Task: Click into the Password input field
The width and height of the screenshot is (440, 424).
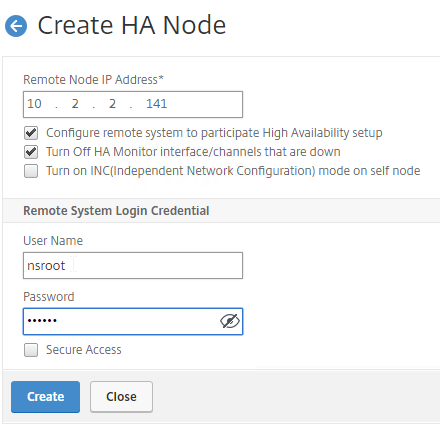Action: (133, 322)
